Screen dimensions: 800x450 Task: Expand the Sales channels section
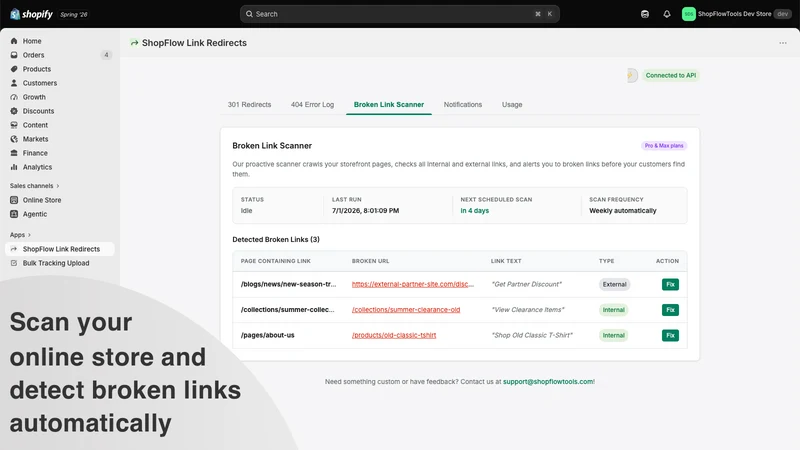click(35, 186)
